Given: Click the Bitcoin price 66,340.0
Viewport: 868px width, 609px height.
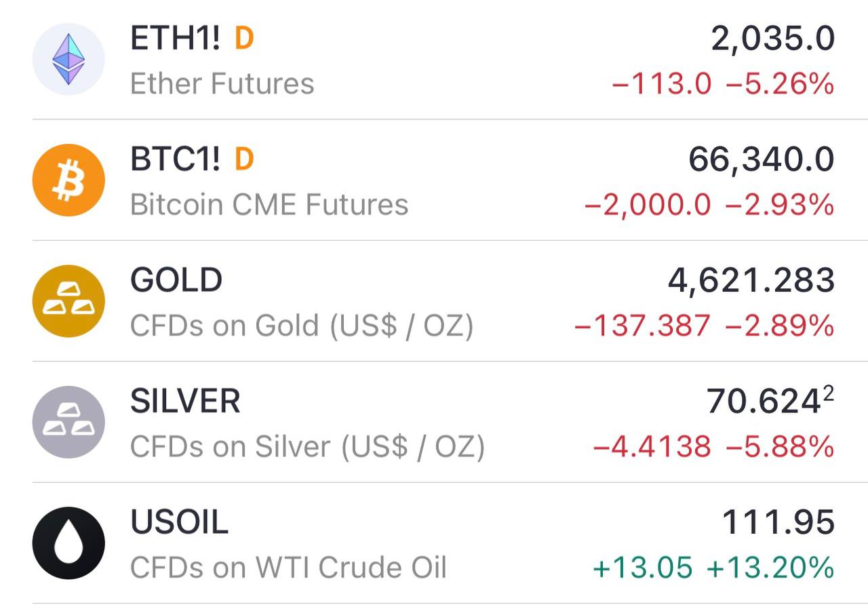Looking at the screenshot, I should [x=761, y=160].
